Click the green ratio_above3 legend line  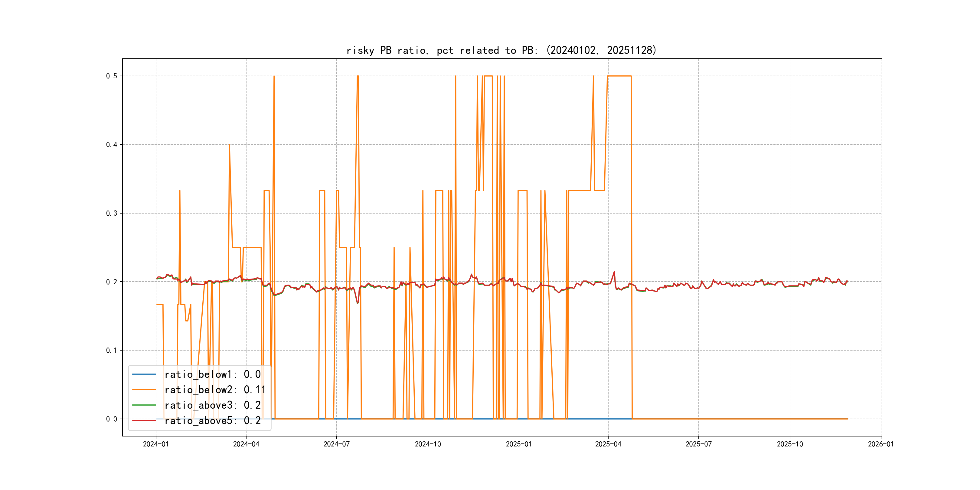tap(144, 405)
